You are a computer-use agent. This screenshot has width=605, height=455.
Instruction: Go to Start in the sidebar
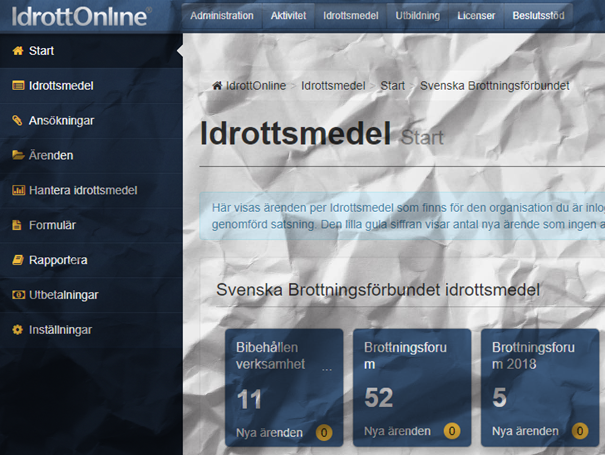click(91, 51)
